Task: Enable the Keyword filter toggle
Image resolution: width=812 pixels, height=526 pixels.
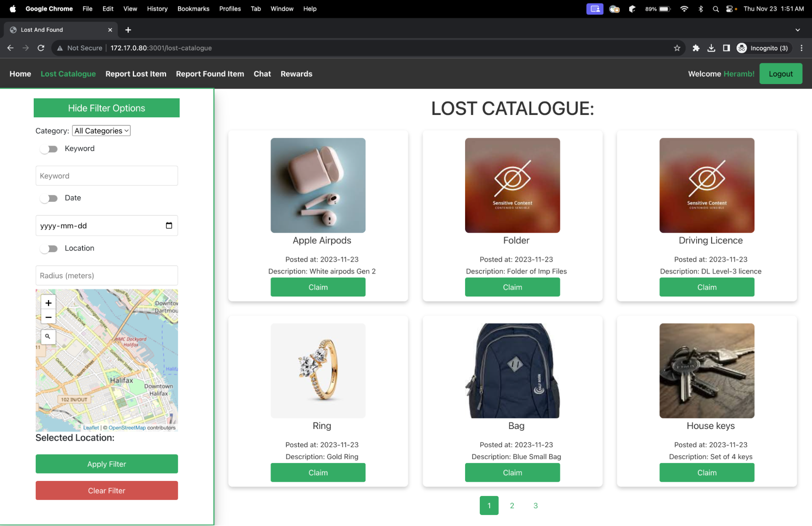Action: point(49,149)
